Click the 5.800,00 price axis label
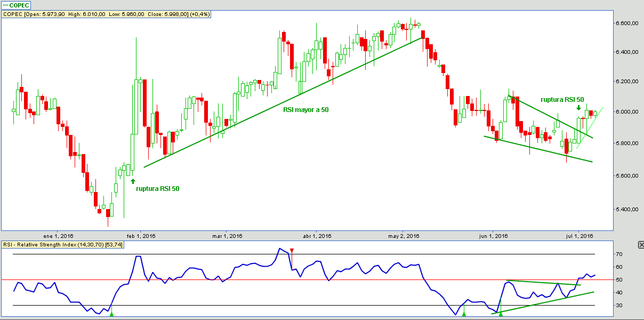 (x=627, y=143)
